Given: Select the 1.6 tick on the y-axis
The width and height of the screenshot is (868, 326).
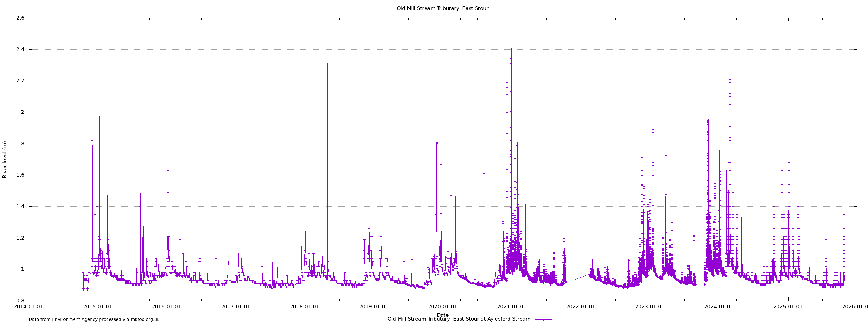Looking at the screenshot, I should [x=20, y=175].
